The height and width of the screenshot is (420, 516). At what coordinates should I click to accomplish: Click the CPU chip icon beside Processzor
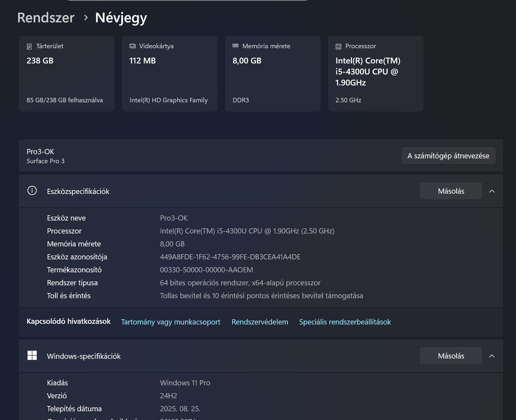(x=338, y=46)
